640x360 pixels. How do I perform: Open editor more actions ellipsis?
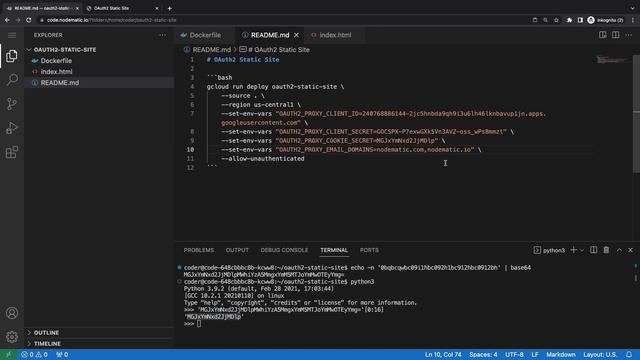(x=629, y=35)
